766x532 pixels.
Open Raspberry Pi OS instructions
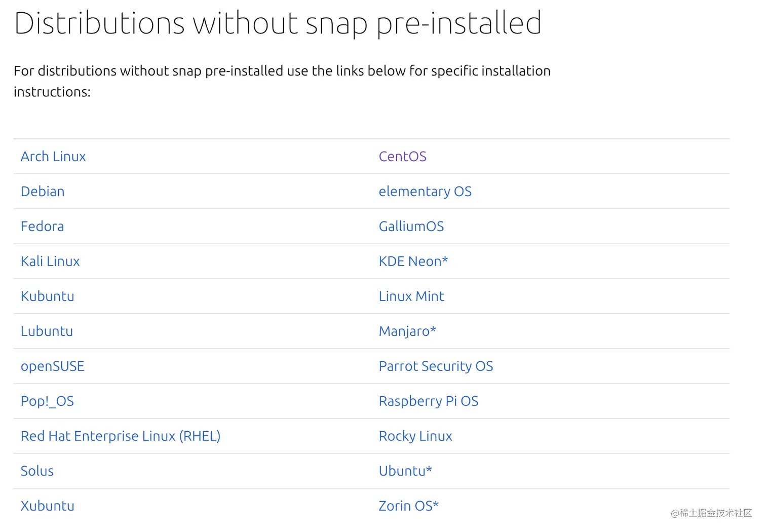428,401
